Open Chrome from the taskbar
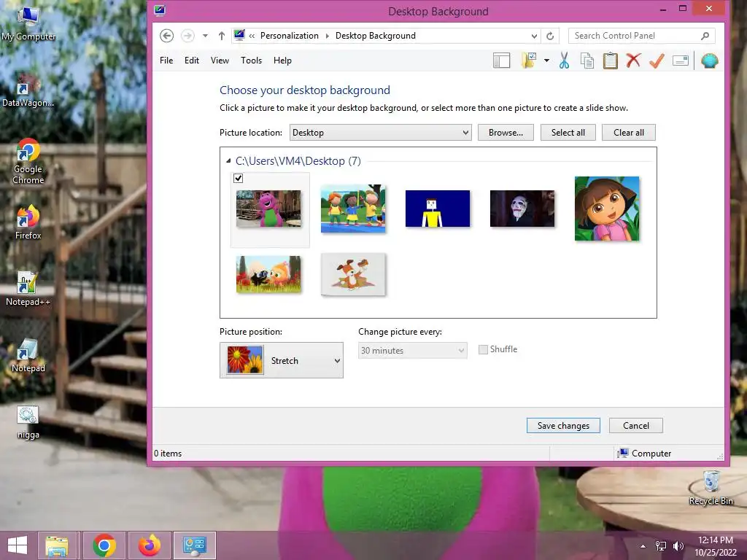Viewport: 747px width, 560px height. (x=104, y=545)
